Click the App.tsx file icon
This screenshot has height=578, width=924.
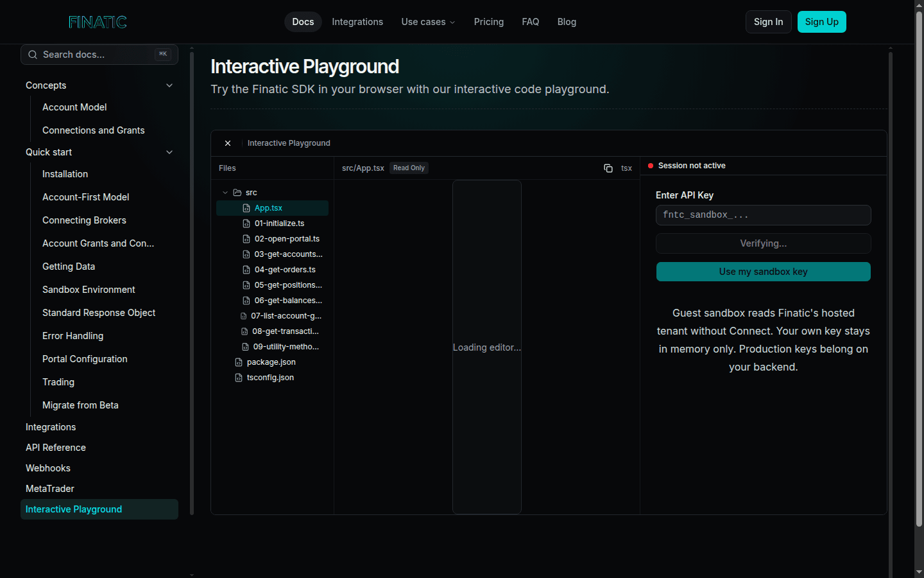tap(246, 208)
